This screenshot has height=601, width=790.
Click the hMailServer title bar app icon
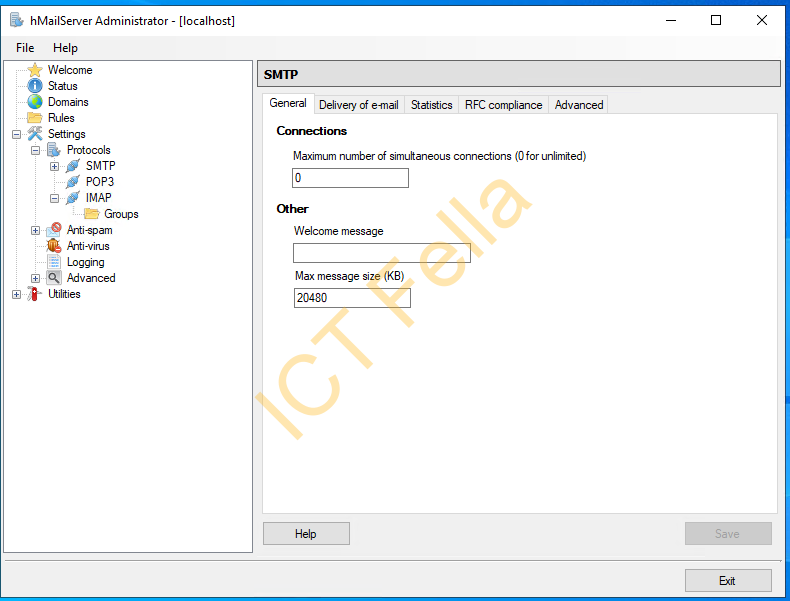coord(17,21)
